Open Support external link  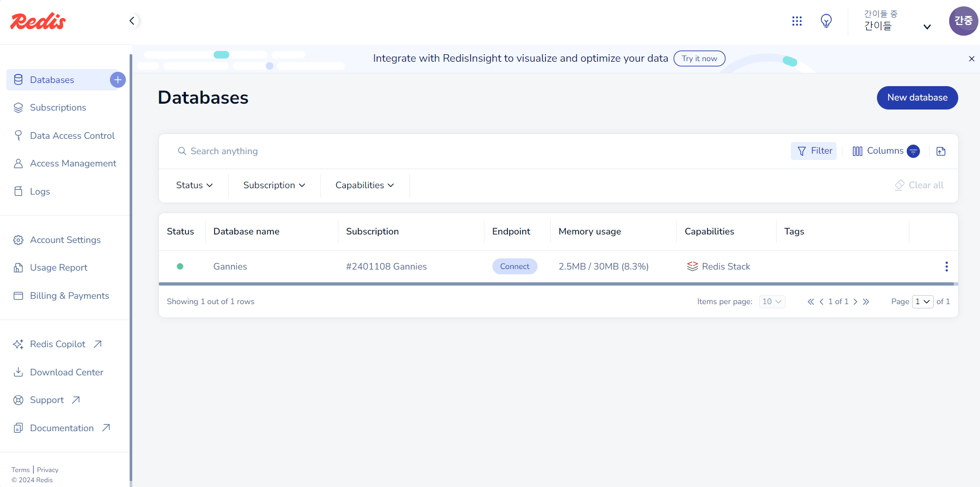coord(47,400)
